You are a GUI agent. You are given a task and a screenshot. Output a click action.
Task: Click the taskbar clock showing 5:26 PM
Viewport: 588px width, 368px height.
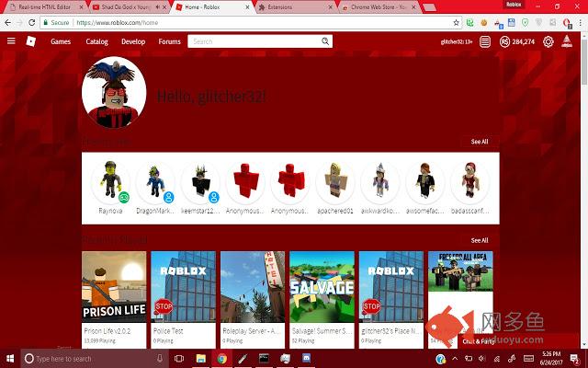pos(551,359)
